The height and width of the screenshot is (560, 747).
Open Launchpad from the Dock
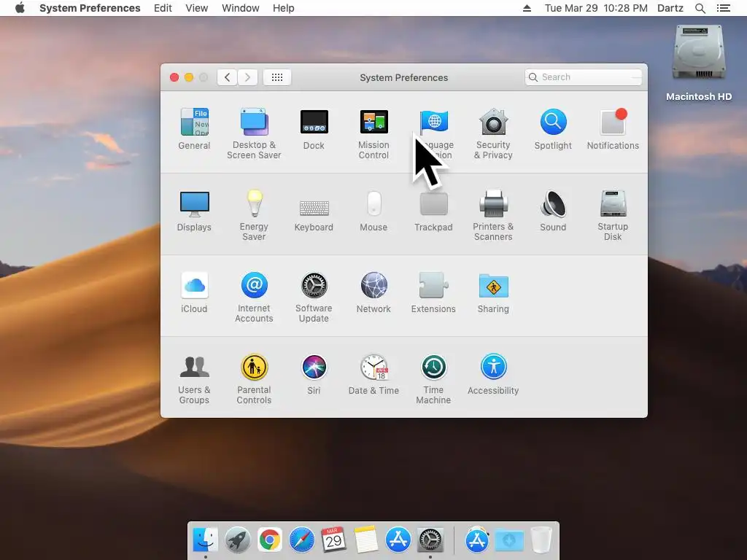tap(238, 540)
